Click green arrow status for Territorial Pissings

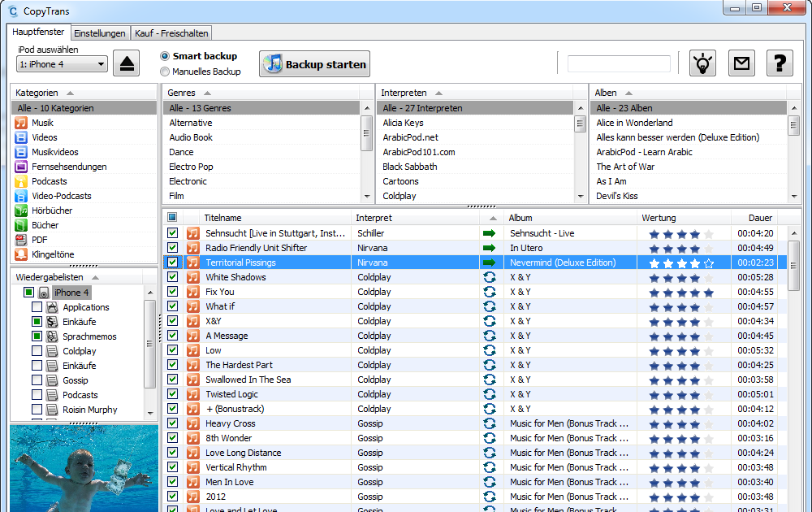[x=489, y=263]
